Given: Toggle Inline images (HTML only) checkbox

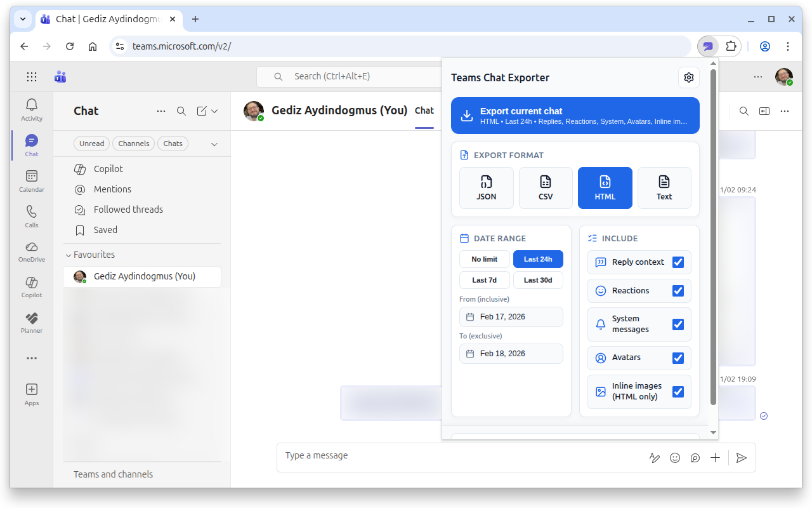Looking at the screenshot, I should click(678, 392).
